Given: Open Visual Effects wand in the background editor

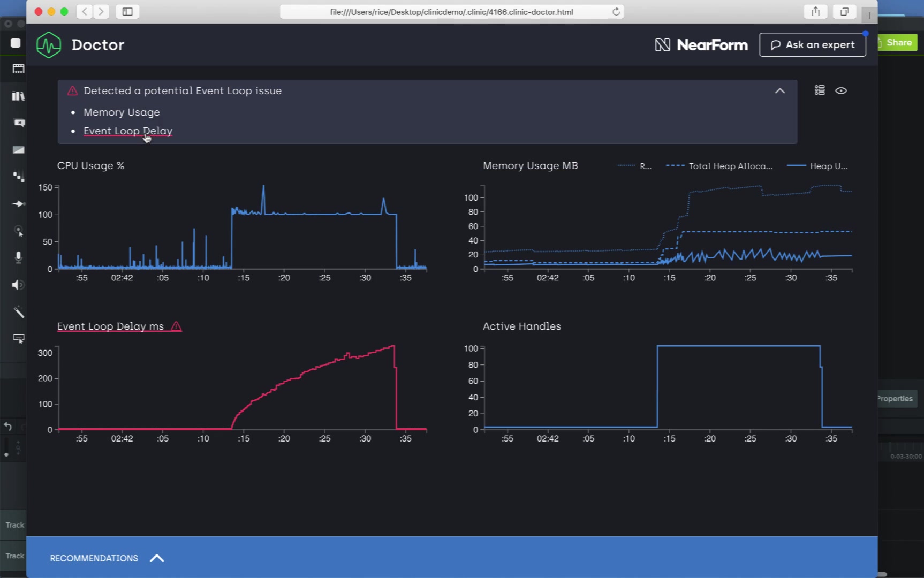Looking at the screenshot, I should (x=19, y=312).
